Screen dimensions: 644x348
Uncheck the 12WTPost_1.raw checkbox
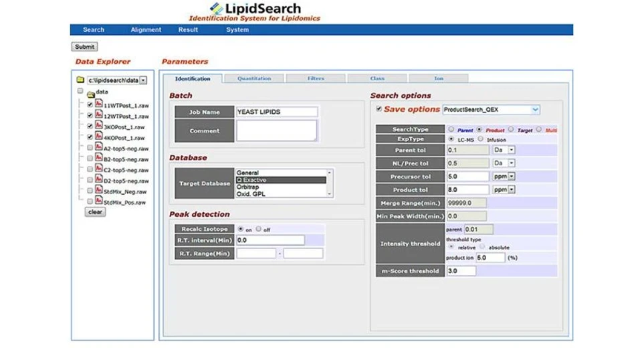(x=90, y=116)
